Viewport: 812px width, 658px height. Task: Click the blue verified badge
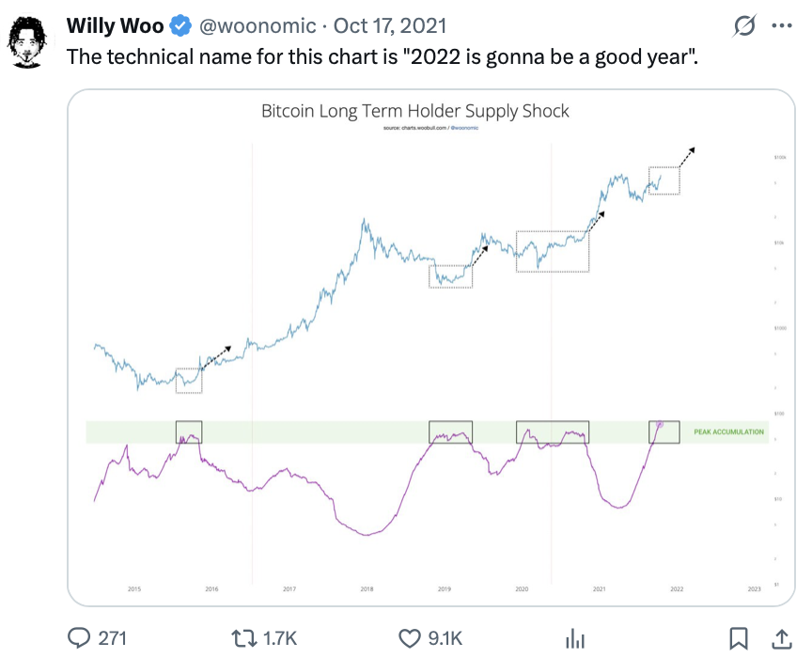click(180, 25)
